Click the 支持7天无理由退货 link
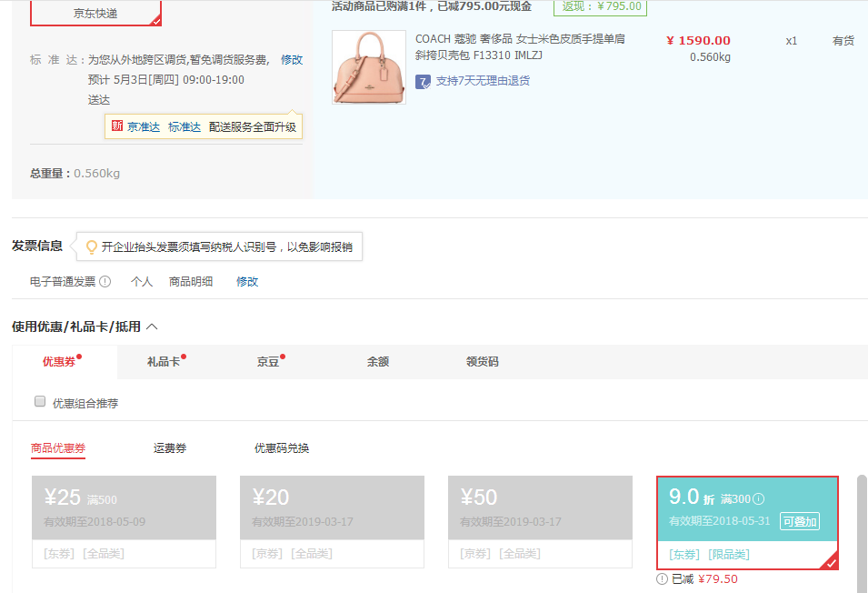Image resolution: width=868 pixels, height=593 pixels. 483,81
